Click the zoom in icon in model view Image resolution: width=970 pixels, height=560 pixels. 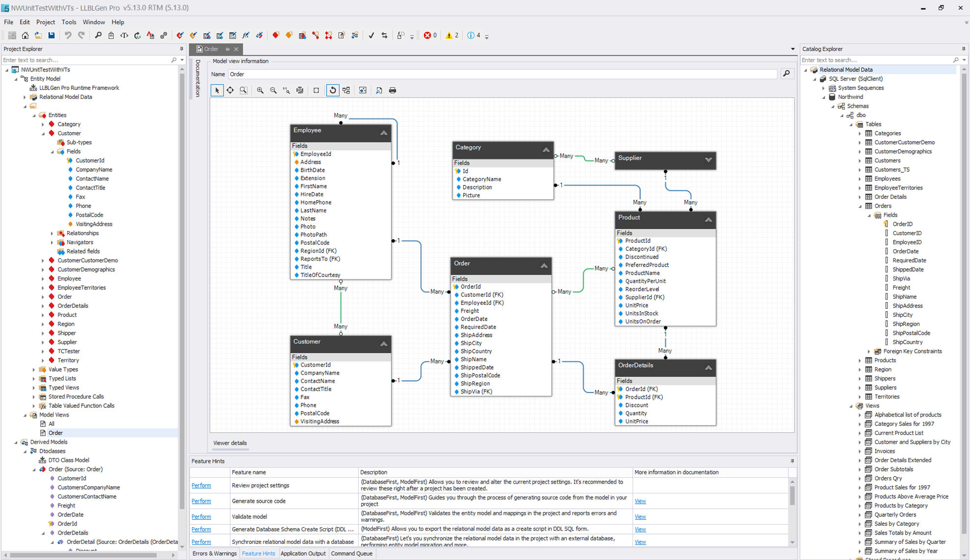coord(260,90)
